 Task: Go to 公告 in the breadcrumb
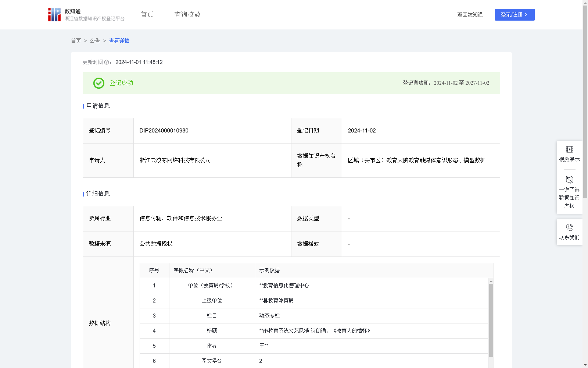(95, 41)
